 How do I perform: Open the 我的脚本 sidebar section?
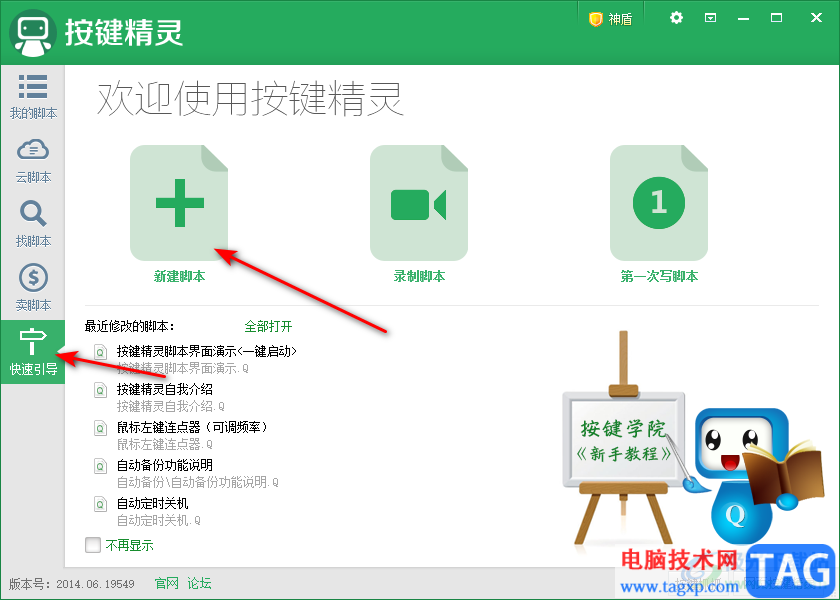pos(33,97)
